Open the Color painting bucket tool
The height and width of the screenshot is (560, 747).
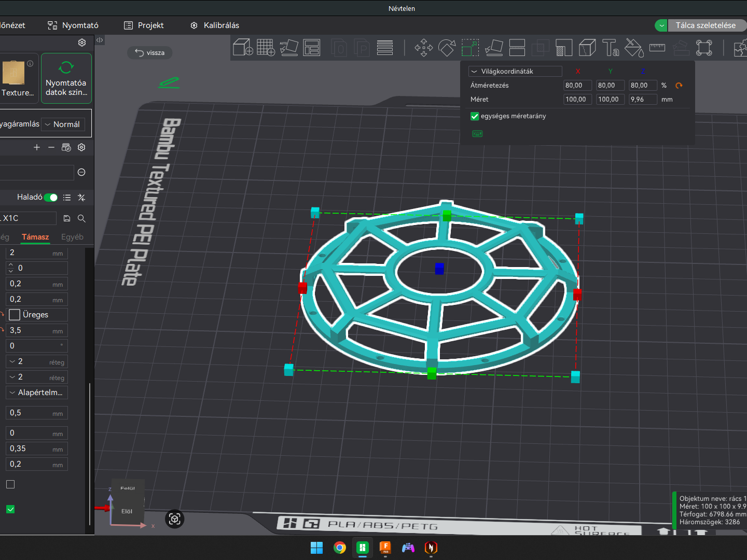(x=634, y=48)
